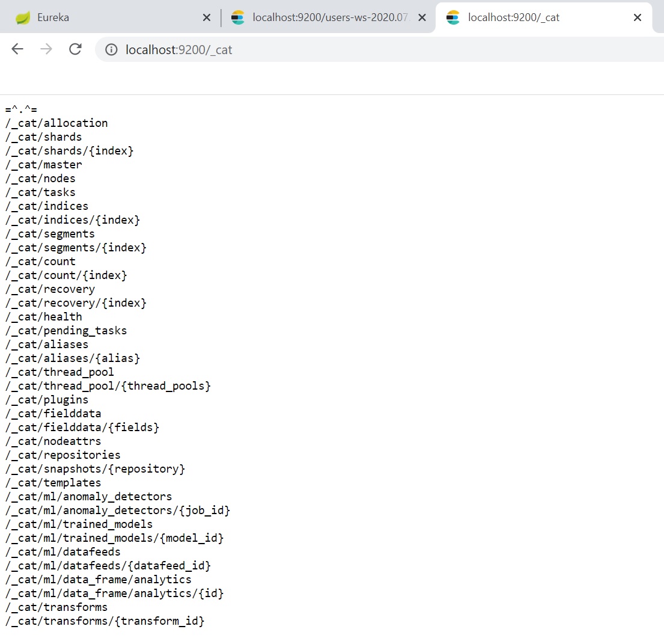Close the localhost:9200/_cat tab

[638, 18]
